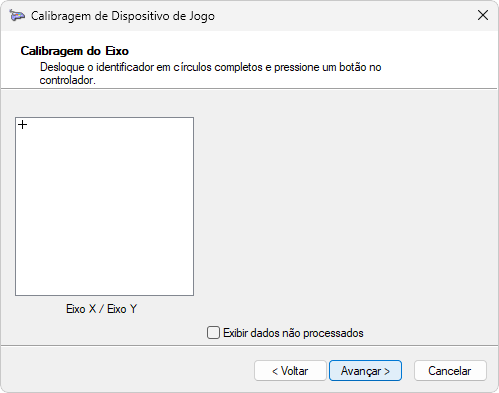Screen dimensions: 499x393
Task: Click the plus crosshair marker in axis box
Action: click(23, 125)
